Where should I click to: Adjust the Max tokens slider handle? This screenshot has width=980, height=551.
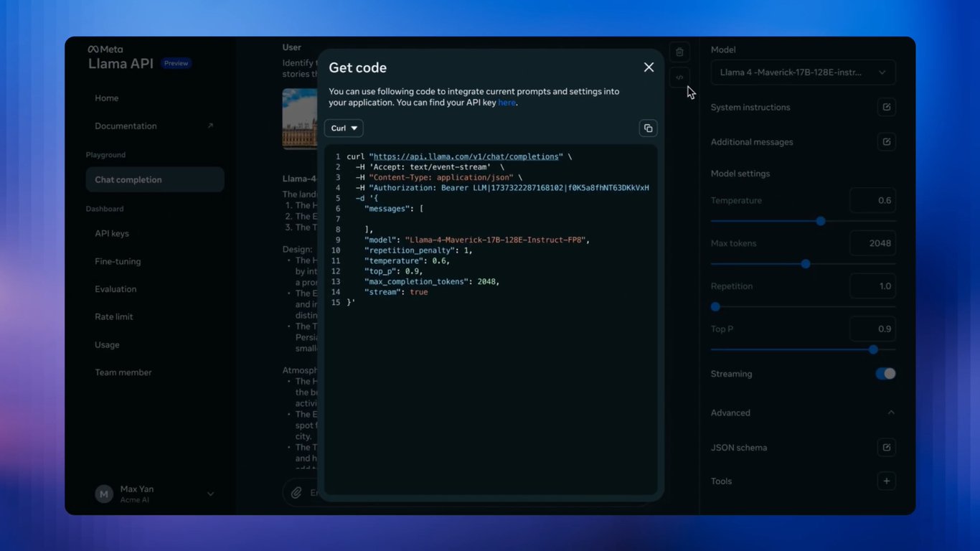[x=806, y=264]
